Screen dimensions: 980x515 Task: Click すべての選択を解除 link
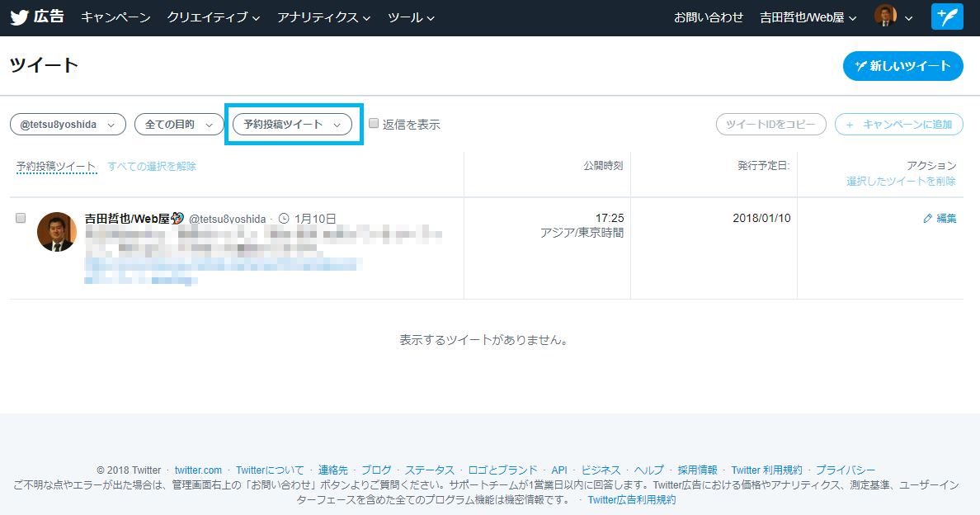152,166
